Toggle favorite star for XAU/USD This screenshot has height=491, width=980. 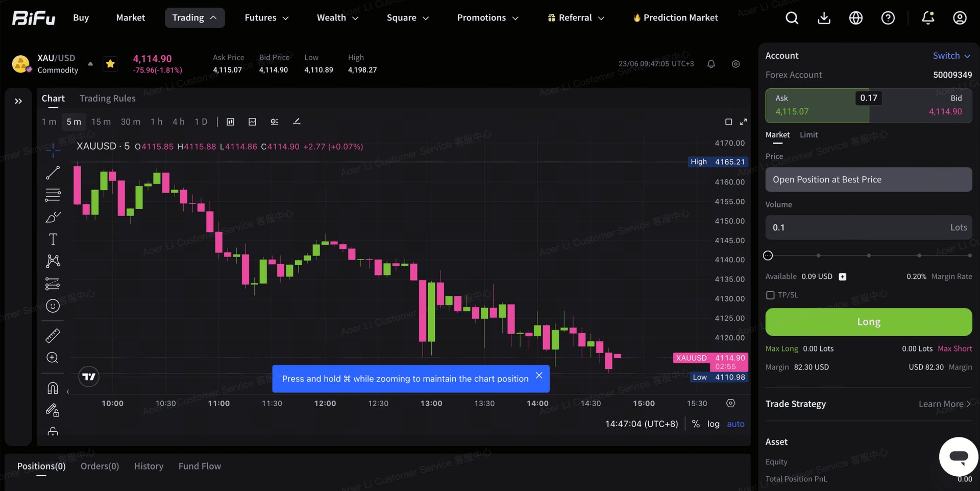coord(110,64)
